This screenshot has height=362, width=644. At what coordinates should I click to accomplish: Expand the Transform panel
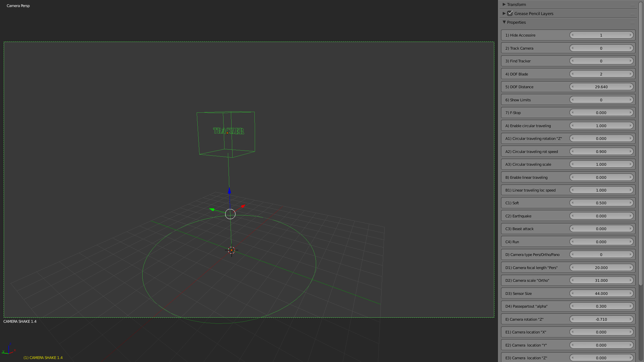tap(504, 4)
